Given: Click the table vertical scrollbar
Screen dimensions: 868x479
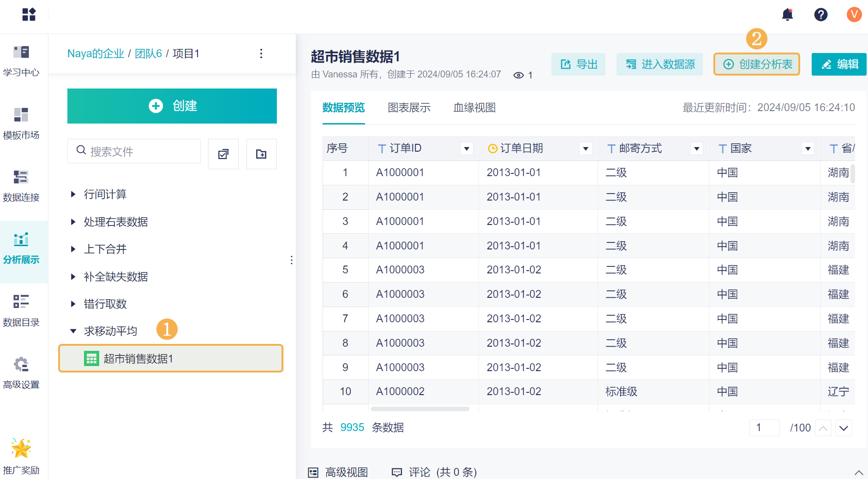Looking at the screenshot, I should click(x=853, y=174).
